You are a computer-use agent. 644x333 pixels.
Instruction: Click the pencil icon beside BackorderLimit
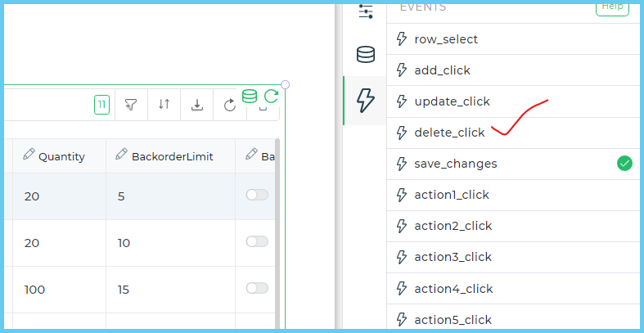point(122,155)
